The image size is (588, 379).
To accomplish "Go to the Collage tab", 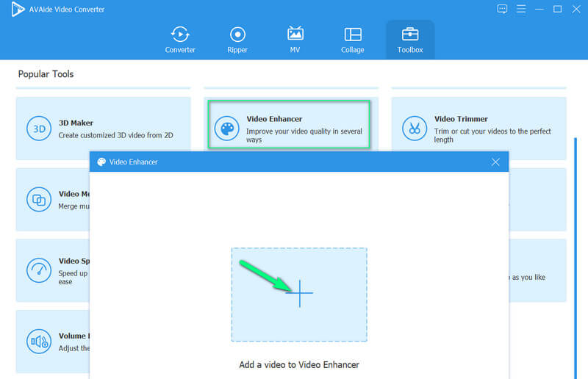I will click(353, 40).
